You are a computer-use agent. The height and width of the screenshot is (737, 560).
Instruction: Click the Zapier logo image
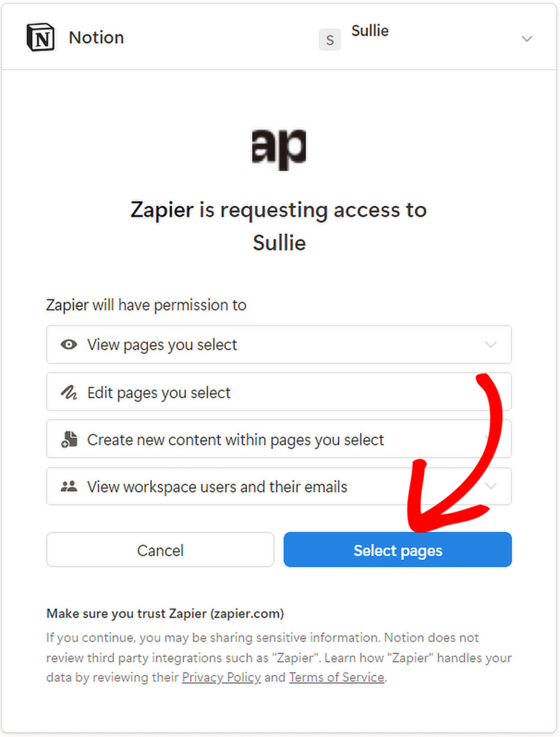click(x=279, y=148)
